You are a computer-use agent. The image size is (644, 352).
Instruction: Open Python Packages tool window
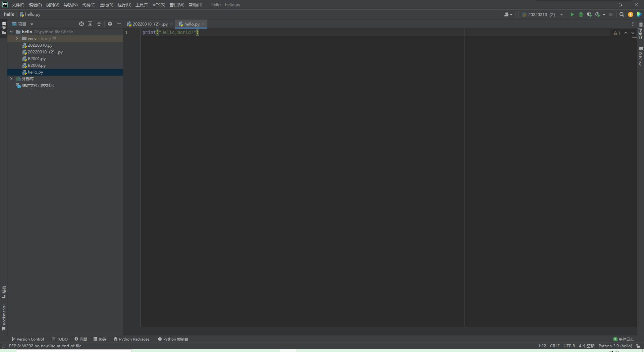click(131, 339)
